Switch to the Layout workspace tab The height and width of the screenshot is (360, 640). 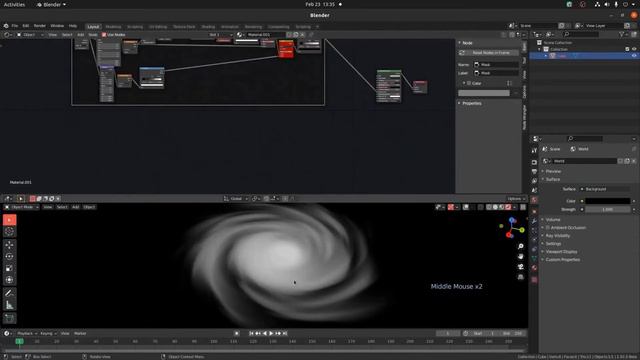click(x=93, y=27)
